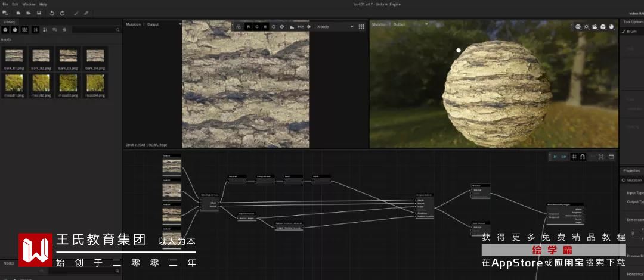Click the camera icon in 3D view
Screen dimensions: 644x280
[595, 27]
